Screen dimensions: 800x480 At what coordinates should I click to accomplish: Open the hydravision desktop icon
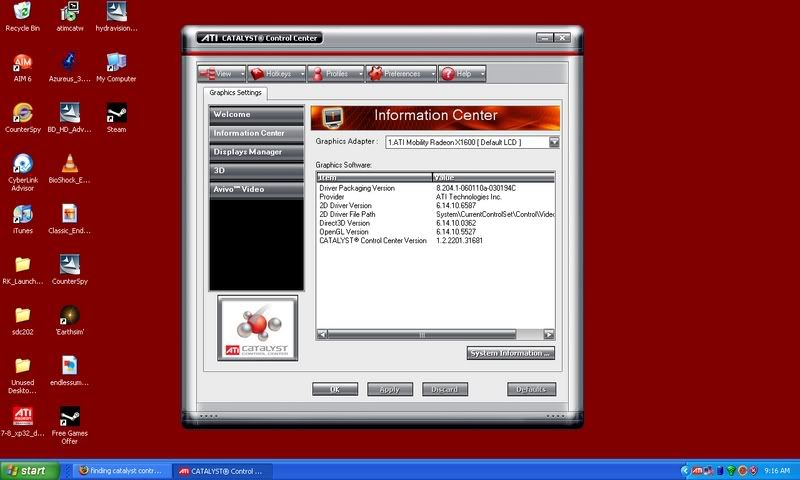[116, 17]
